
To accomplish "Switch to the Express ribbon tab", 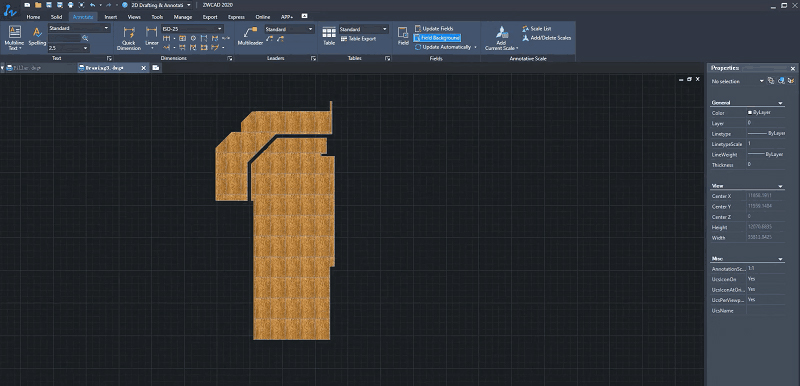I will [236, 17].
